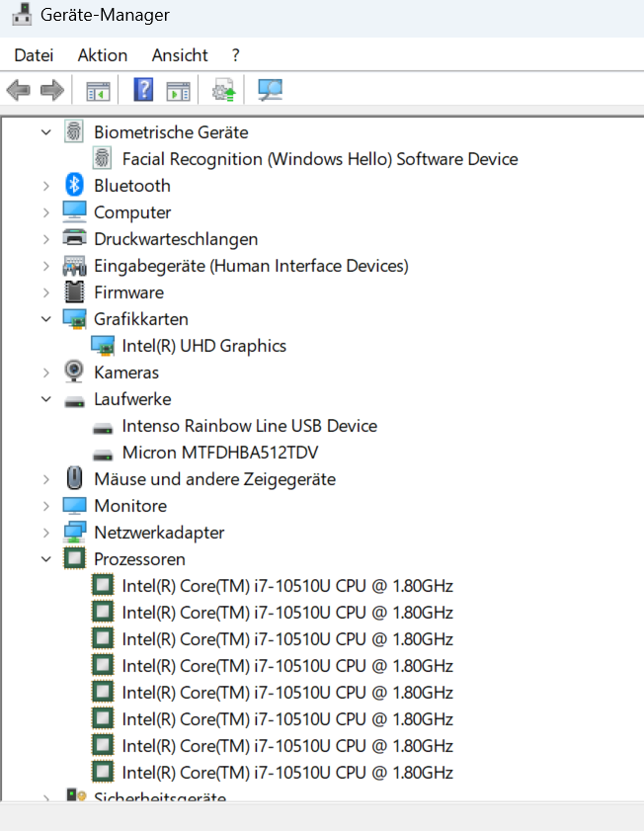The image size is (644, 831).
Task: Toggle the console tree pane icon
Action: 98,91
